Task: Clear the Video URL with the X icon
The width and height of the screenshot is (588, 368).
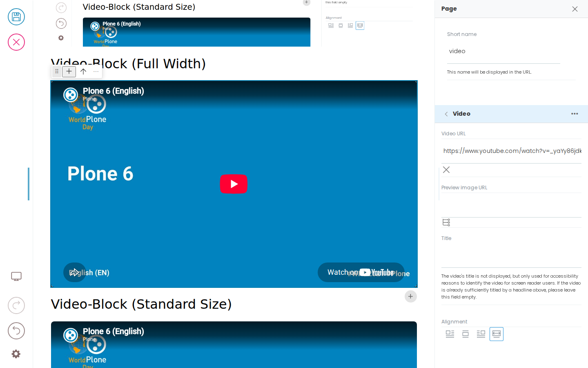Action: coord(446,170)
